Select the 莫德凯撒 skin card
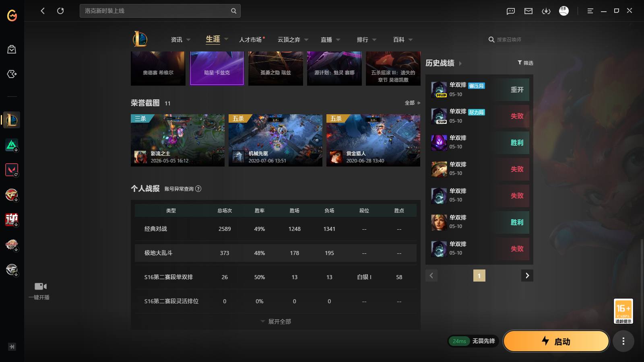This screenshot has height=362, width=644. click(393, 68)
